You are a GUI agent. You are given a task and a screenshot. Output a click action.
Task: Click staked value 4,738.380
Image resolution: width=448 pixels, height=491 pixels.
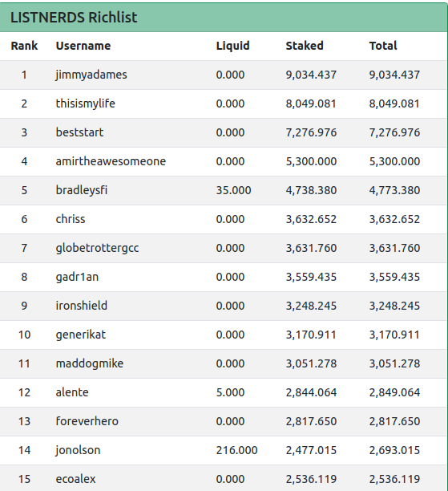pyautogui.click(x=311, y=190)
